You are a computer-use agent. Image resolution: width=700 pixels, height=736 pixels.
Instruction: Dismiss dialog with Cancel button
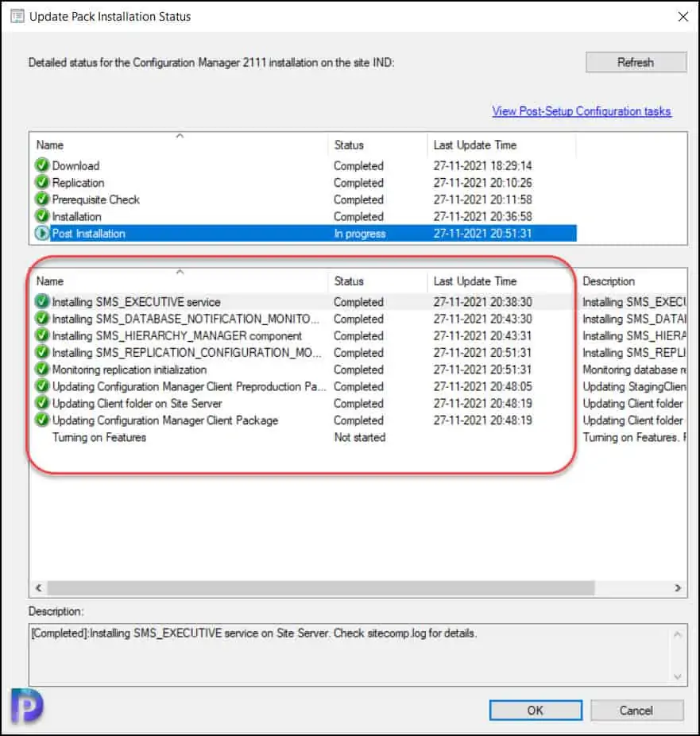636,711
